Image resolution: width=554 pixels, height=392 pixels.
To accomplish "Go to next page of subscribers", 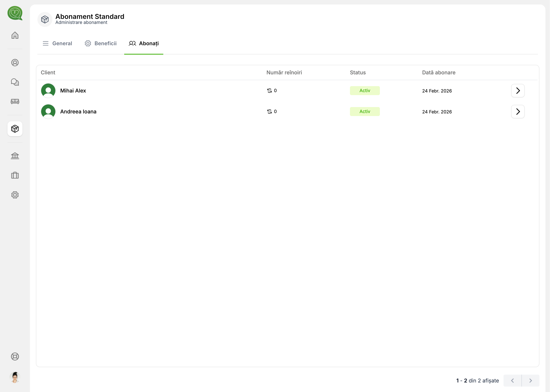I will pos(531,381).
